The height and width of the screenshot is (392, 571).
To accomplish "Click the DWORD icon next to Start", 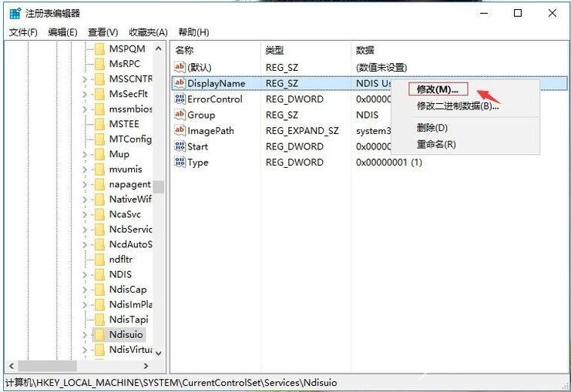I will point(180,147).
